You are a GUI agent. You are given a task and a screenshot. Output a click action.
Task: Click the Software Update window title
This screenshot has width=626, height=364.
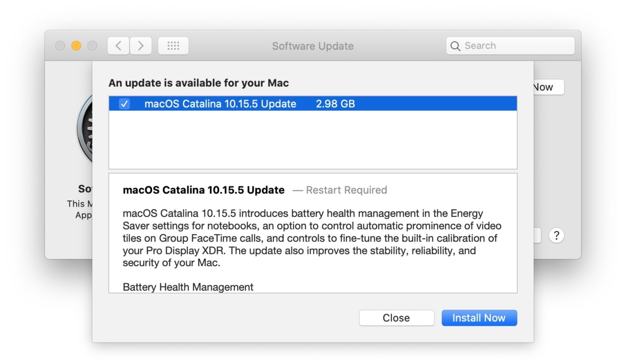click(x=313, y=46)
